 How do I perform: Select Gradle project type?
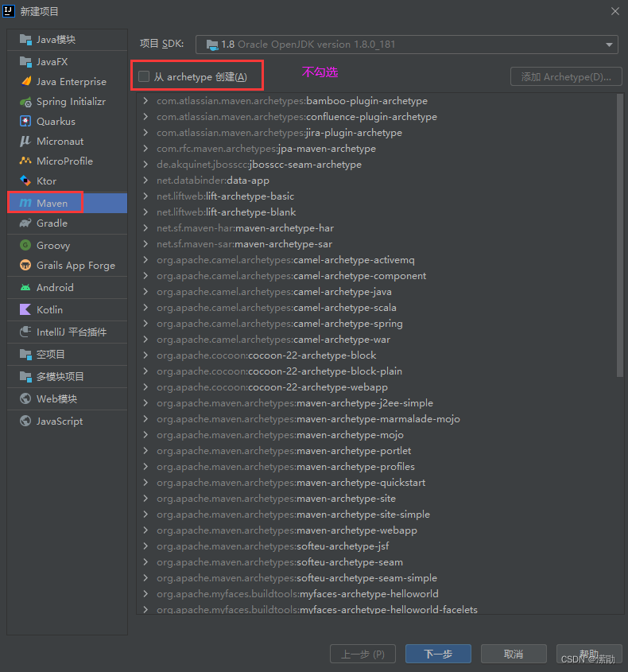pos(68,223)
